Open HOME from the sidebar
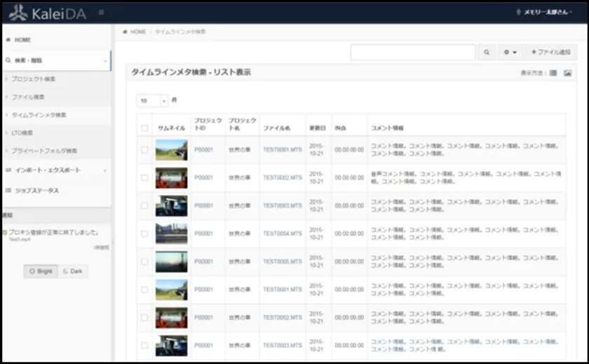The height and width of the screenshot is (364, 589). [x=22, y=40]
